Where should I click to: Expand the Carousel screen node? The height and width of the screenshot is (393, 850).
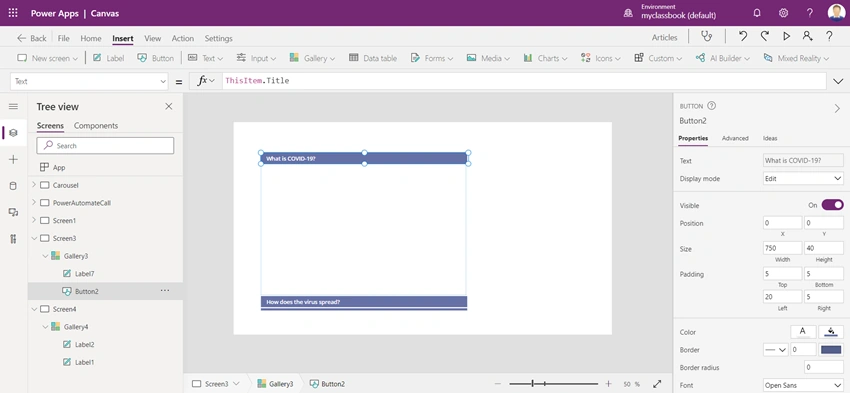pos(34,185)
